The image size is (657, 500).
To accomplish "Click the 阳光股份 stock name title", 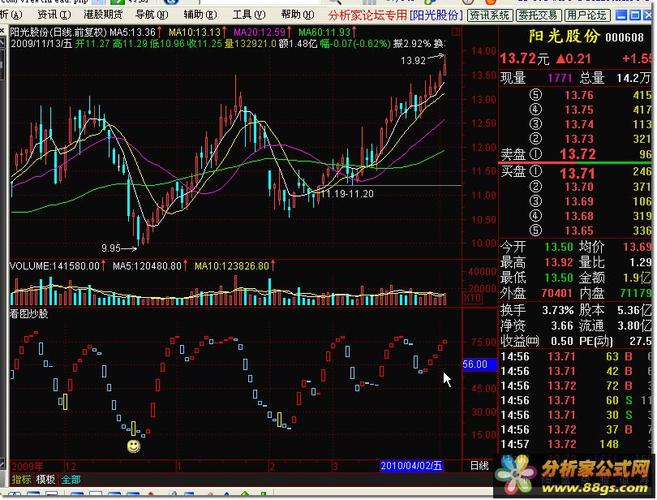I will (563, 36).
